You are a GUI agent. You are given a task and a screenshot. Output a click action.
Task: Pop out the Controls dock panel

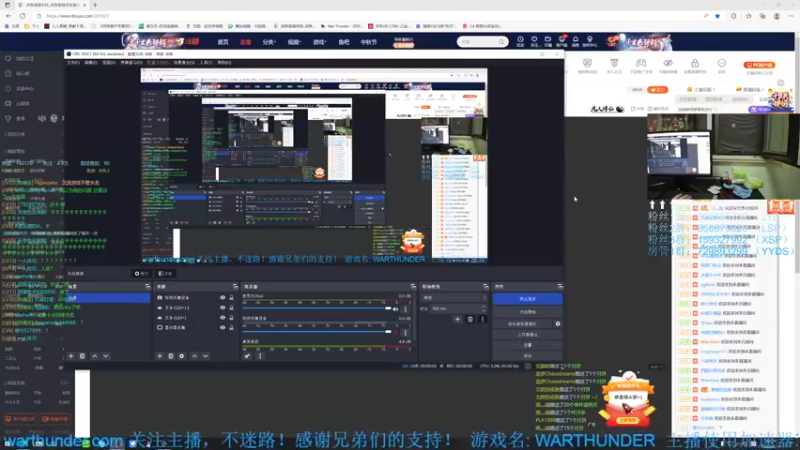(560, 287)
